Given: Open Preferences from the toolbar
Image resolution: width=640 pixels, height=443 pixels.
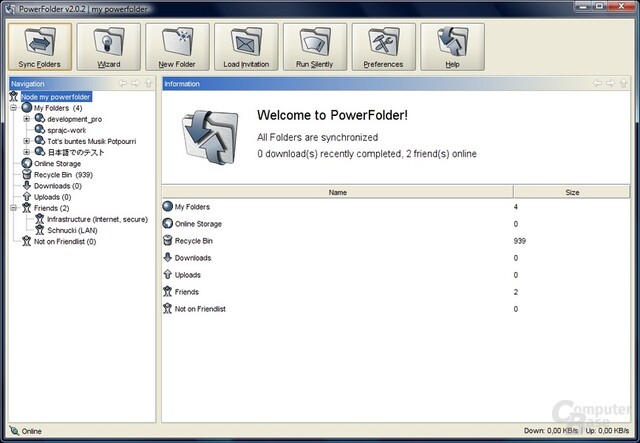Looking at the screenshot, I should click(384, 47).
